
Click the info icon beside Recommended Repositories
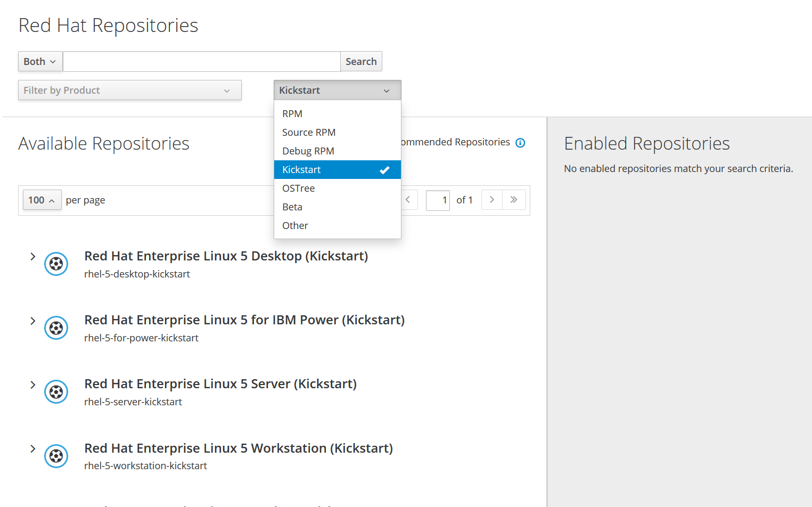click(x=520, y=143)
